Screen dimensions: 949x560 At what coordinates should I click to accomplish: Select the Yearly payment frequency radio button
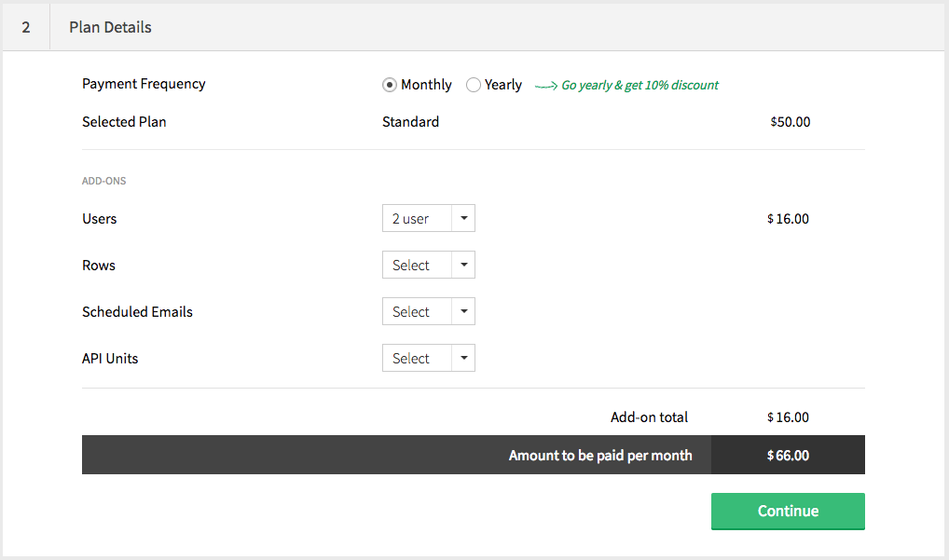pos(474,85)
